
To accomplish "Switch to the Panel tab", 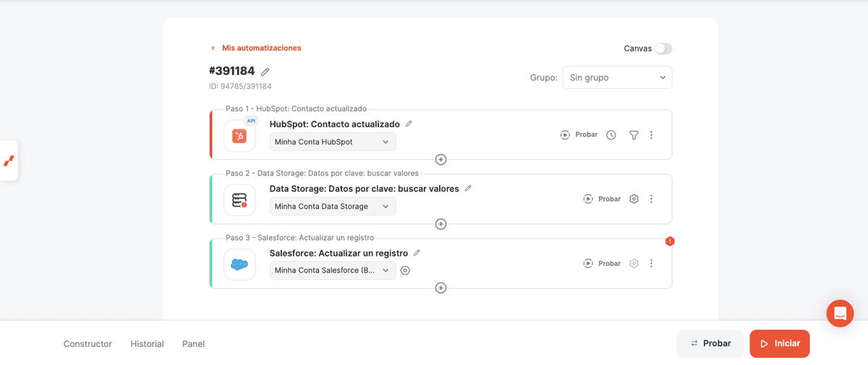I will [193, 344].
